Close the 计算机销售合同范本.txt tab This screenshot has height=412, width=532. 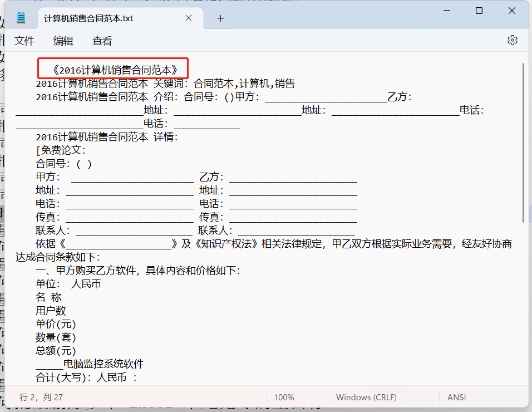point(189,18)
